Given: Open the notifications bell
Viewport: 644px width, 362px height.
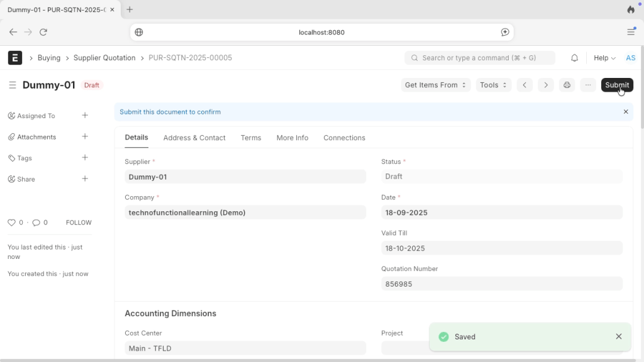Looking at the screenshot, I should (x=574, y=58).
